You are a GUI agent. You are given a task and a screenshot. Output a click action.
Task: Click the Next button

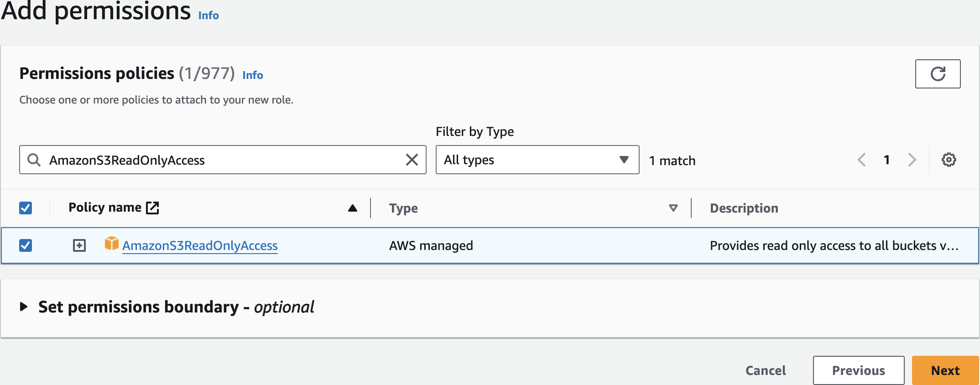[945, 370]
